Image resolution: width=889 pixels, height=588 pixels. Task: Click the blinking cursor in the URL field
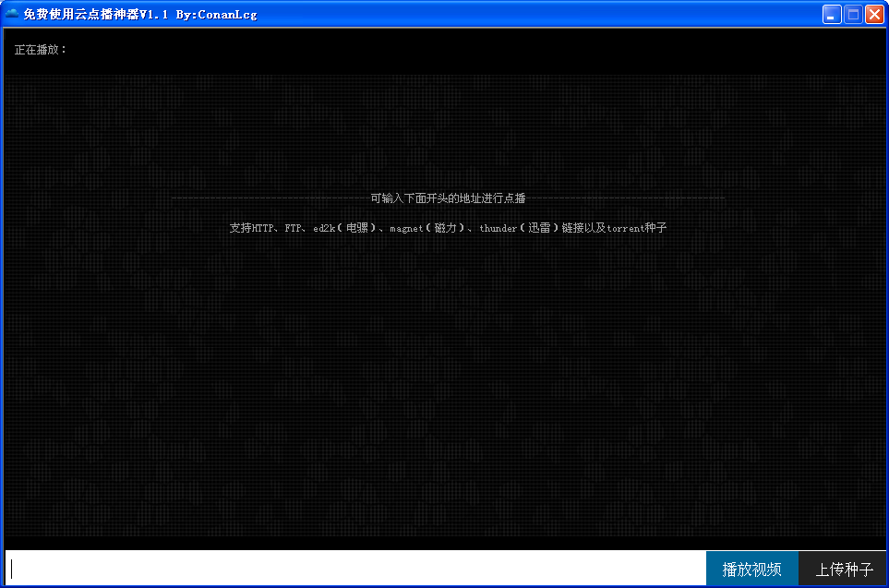pyautogui.click(x=13, y=568)
